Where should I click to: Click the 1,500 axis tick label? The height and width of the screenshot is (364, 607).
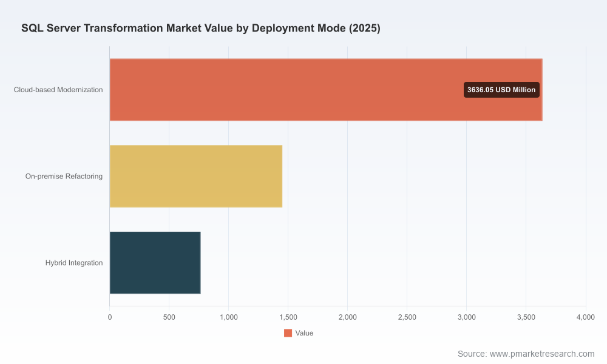click(x=288, y=317)
